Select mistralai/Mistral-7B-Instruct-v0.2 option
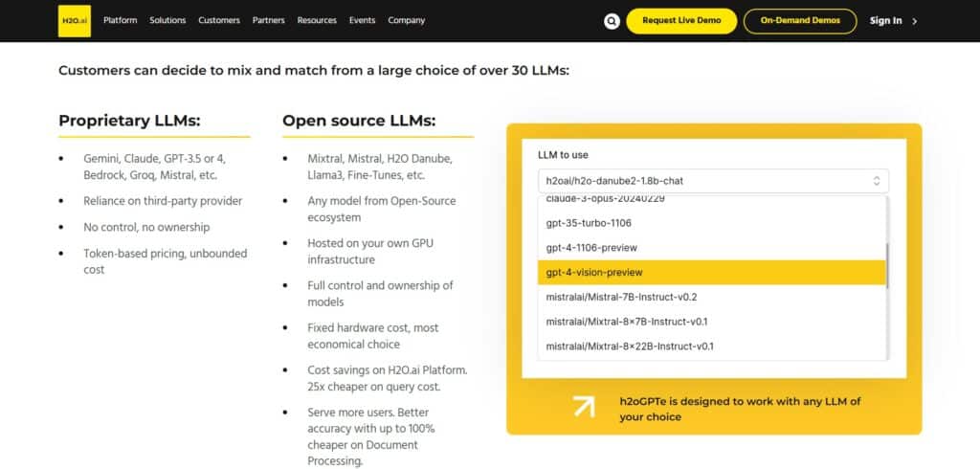 (712, 297)
